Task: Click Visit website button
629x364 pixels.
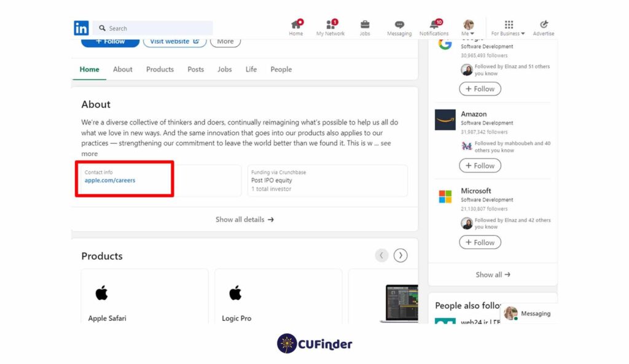Action: coord(174,42)
